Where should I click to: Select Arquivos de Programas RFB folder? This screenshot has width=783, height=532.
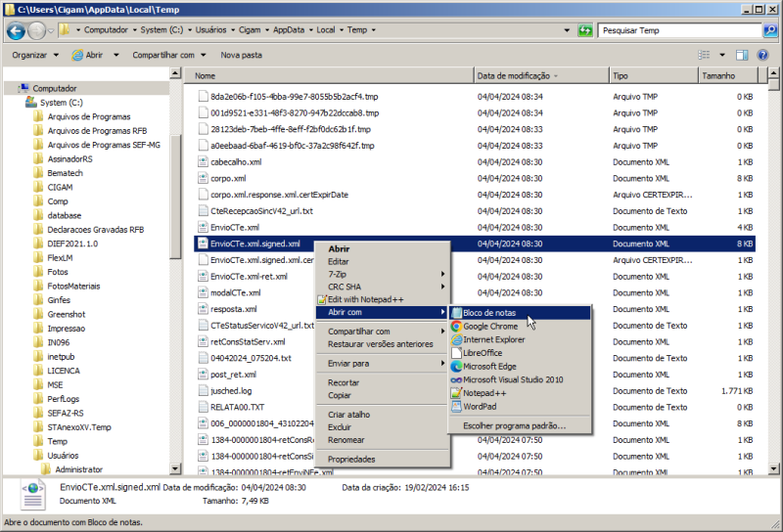click(97, 131)
